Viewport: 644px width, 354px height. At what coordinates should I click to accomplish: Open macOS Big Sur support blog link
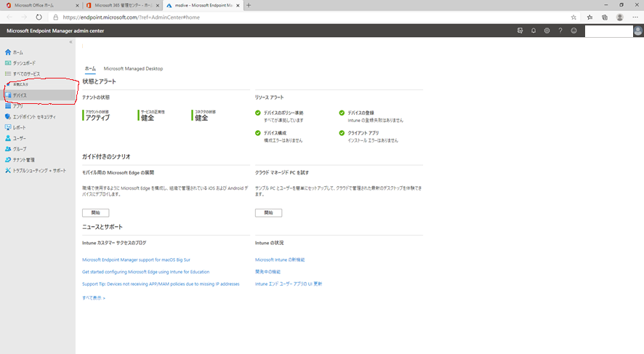(x=136, y=260)
